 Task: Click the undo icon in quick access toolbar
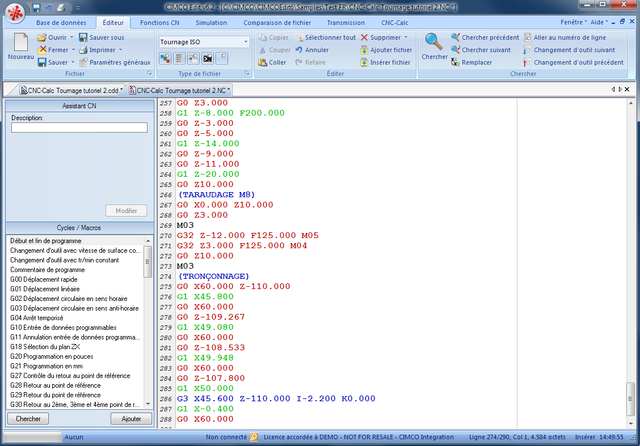[x=49, y=7]
